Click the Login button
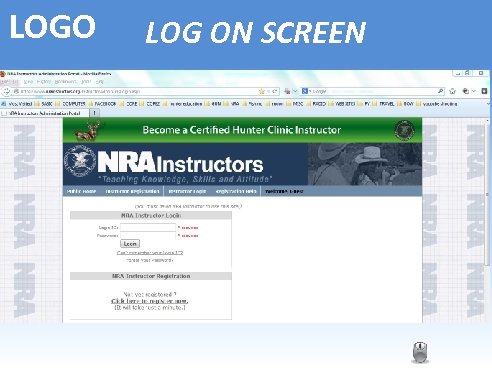 (x=130, y=244)
